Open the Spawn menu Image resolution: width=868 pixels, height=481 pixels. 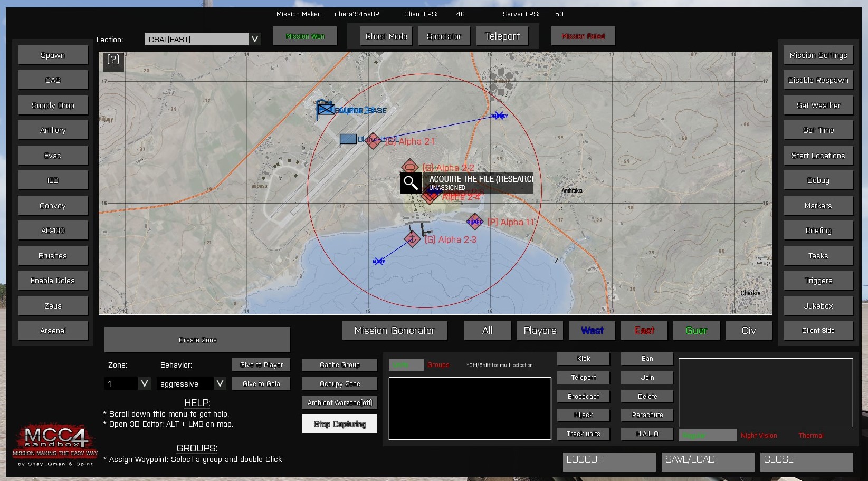[53, 55]
